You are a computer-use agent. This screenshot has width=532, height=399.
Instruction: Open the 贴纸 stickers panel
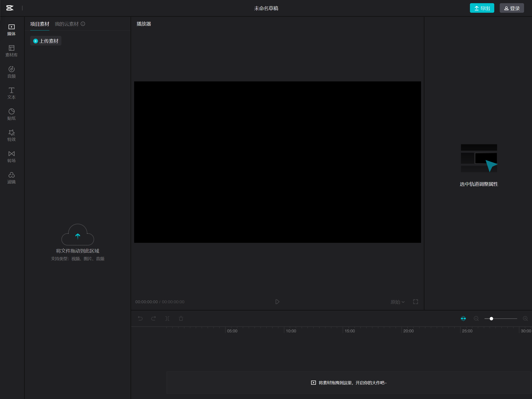coord(12,115)
